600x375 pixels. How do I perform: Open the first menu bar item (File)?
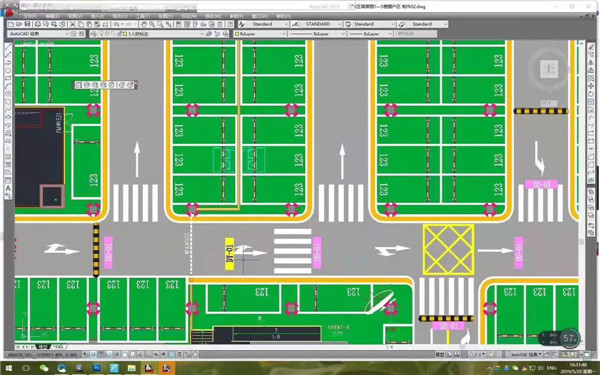[x=30, y=16]
